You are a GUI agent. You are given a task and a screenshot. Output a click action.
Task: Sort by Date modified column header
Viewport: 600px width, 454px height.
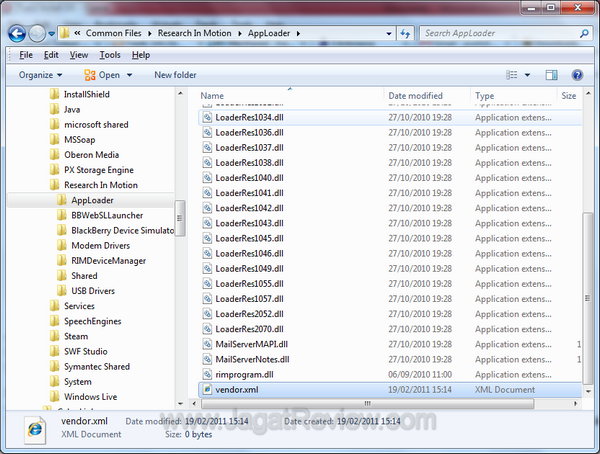(x=416, y=96)
